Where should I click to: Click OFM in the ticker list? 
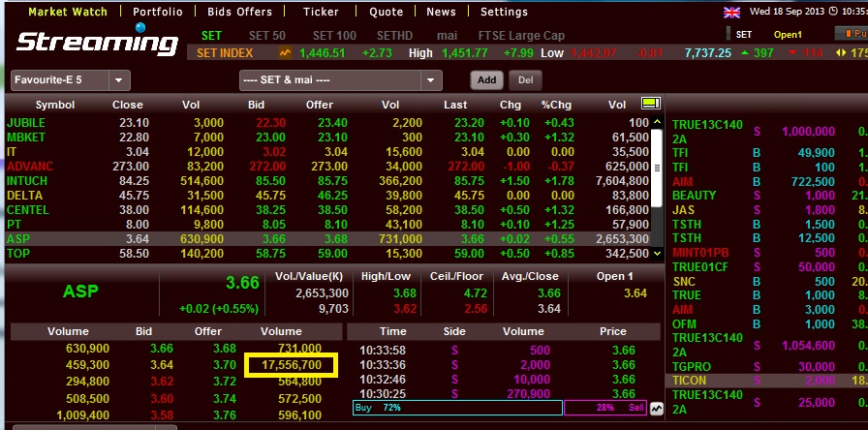[x=684, y=323]
